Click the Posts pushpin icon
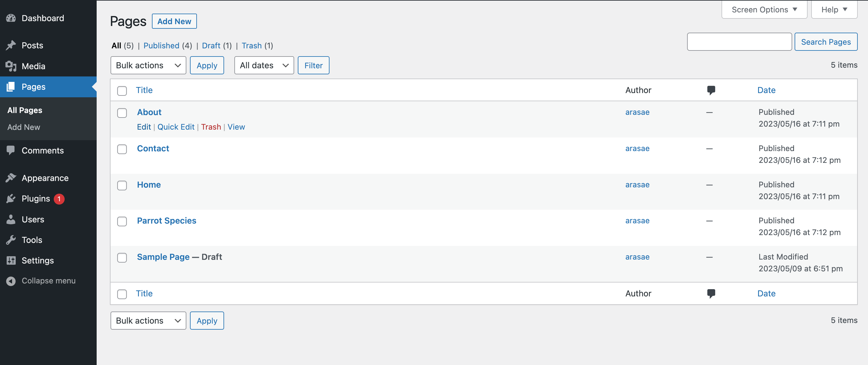 [x=11, y=45]
